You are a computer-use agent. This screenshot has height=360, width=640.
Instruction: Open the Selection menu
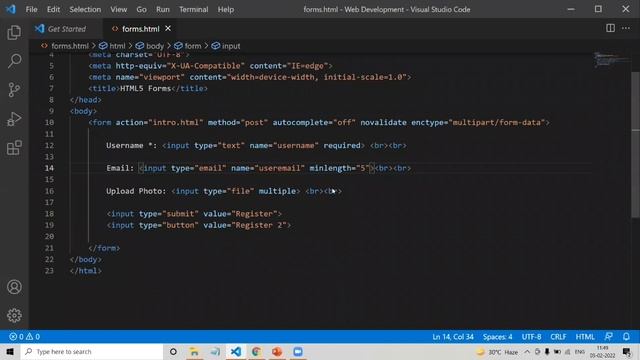(x=85, y=9)
